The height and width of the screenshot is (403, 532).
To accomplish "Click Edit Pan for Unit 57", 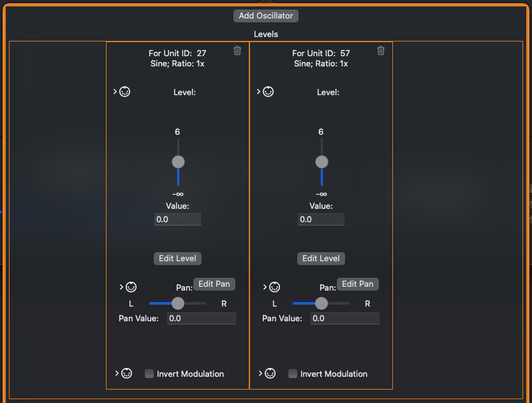I will point(357,284).
